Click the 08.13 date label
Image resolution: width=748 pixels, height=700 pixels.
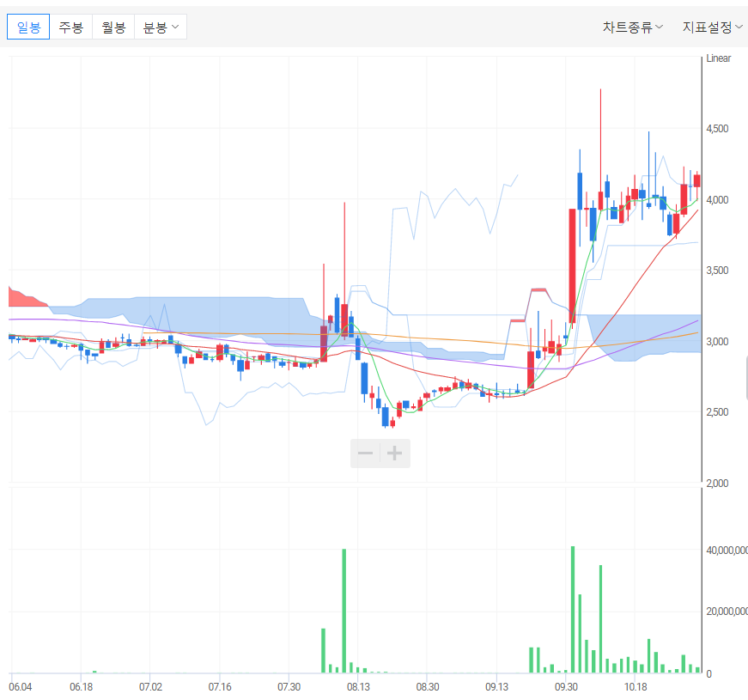coord(358,687)
